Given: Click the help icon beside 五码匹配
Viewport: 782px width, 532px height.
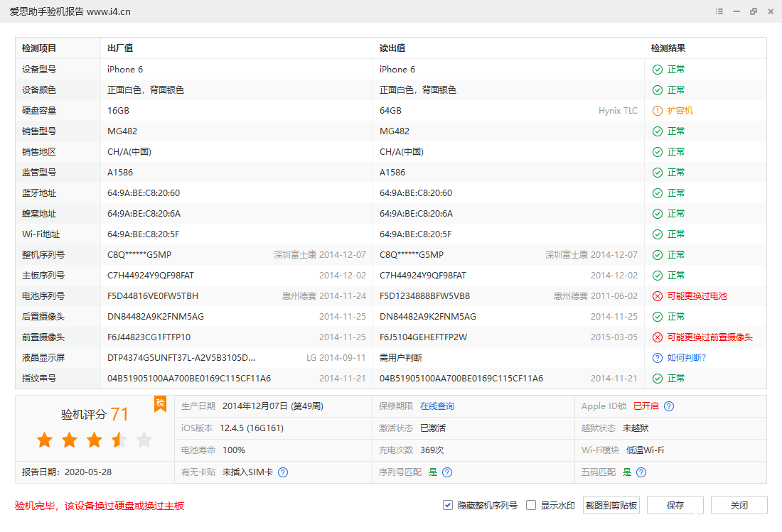Looking at the screenshot, I should pyautogui.click(x=641, y=472).
